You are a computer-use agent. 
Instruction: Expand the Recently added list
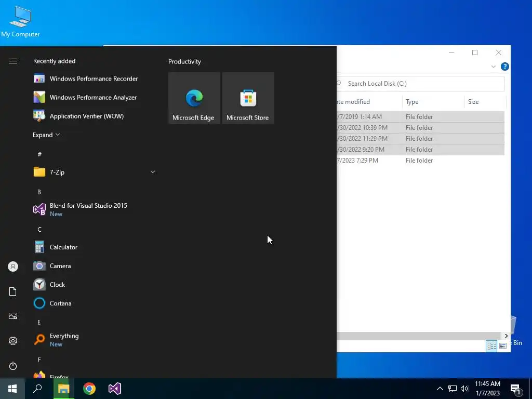(x=46, y=135)
